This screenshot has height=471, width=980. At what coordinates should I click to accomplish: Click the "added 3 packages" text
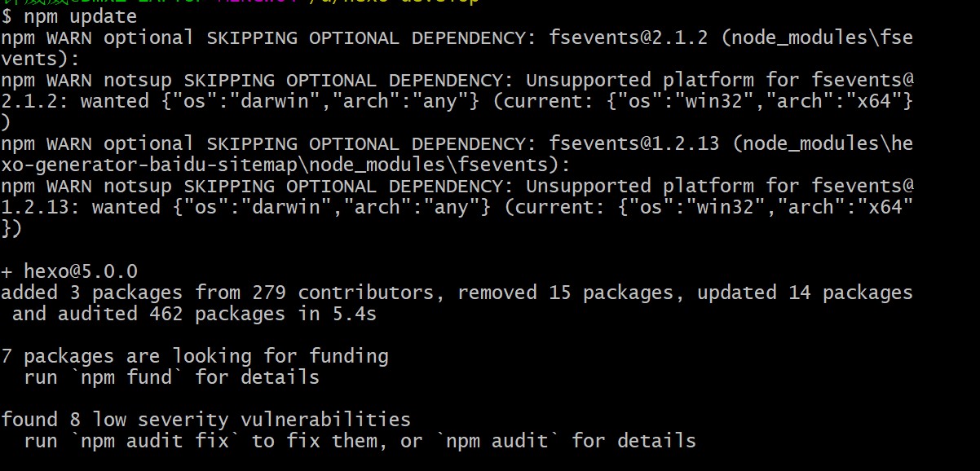tap(91, 292)
